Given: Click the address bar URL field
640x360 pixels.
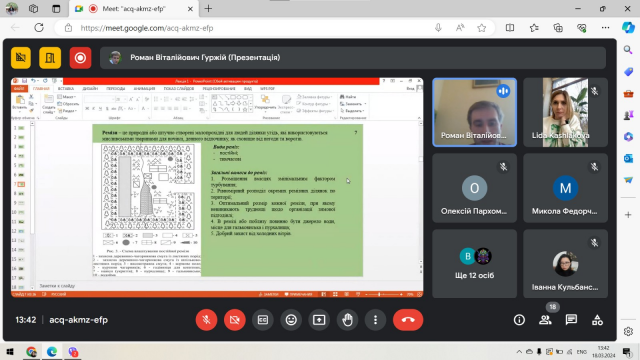Looking at the screenshot, I should (x=253, y=28).
